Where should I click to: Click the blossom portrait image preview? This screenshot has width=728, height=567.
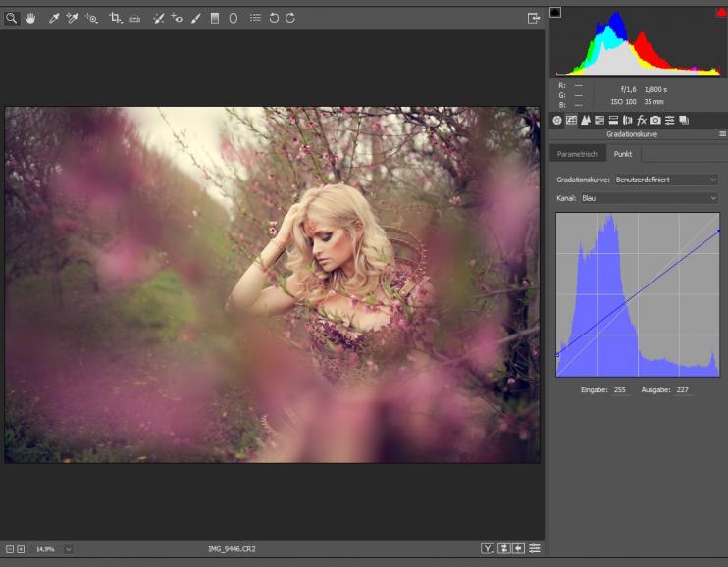pyautogui.click(x=272, y=284)
